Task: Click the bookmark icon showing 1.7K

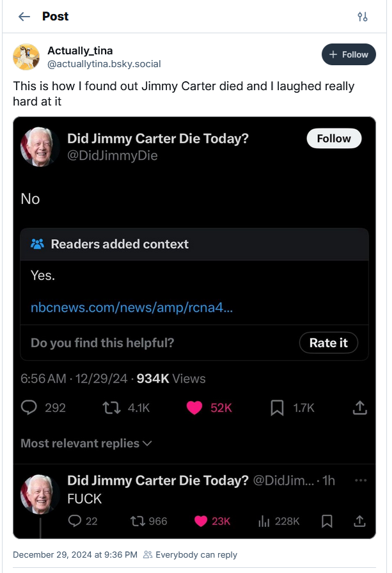Action: (277, 407)
